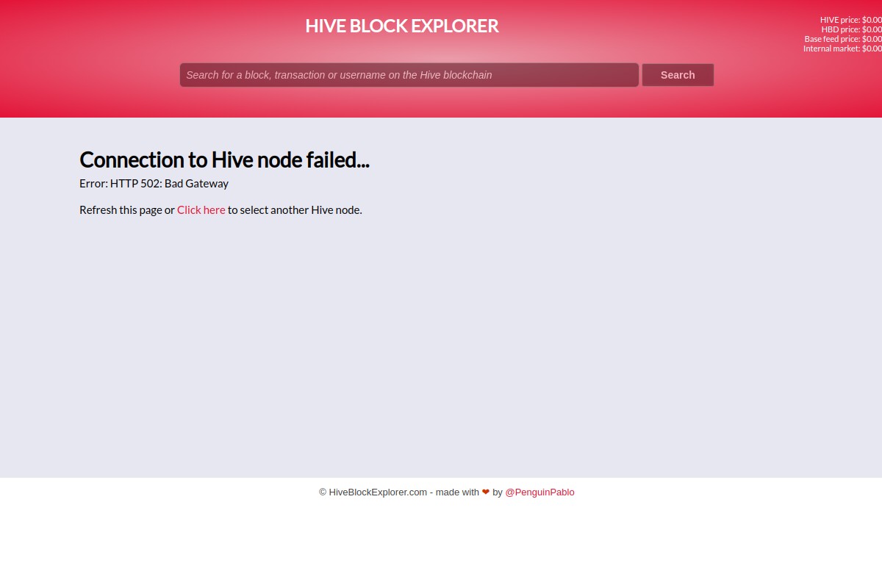Focus the Hive blockchain search field
Viewport: 882px width, 588px height.
409,75
